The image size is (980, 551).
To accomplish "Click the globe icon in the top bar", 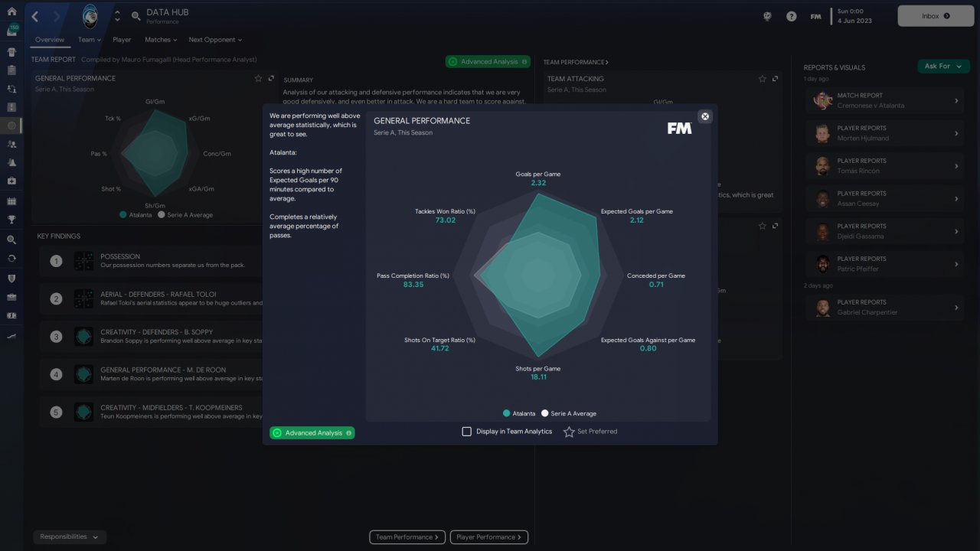I will 766,16.
